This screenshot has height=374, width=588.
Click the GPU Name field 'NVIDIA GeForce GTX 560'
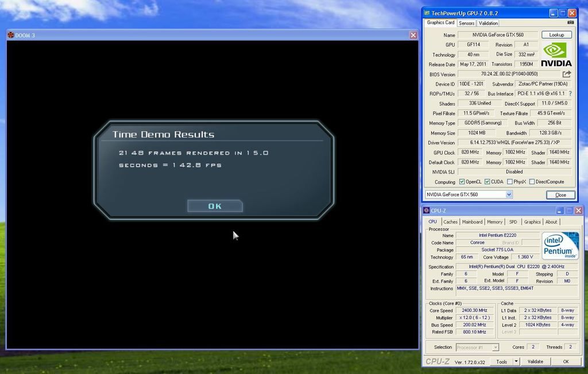coord(498,35)
